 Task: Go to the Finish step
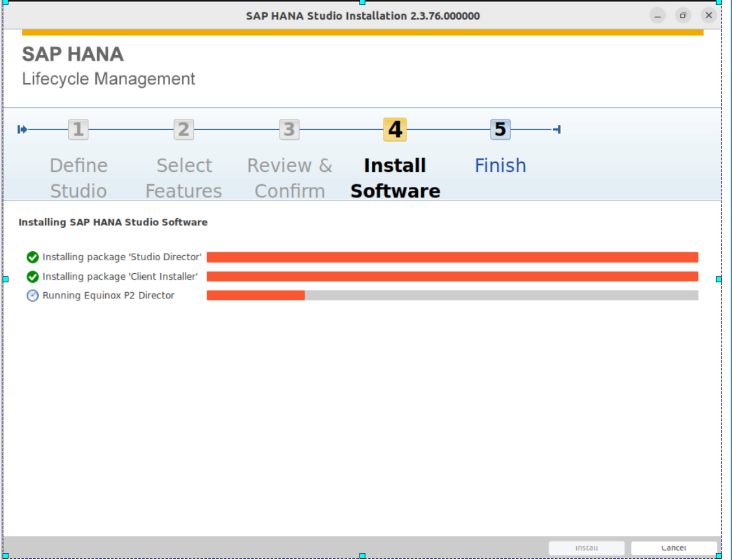(500, 165)
